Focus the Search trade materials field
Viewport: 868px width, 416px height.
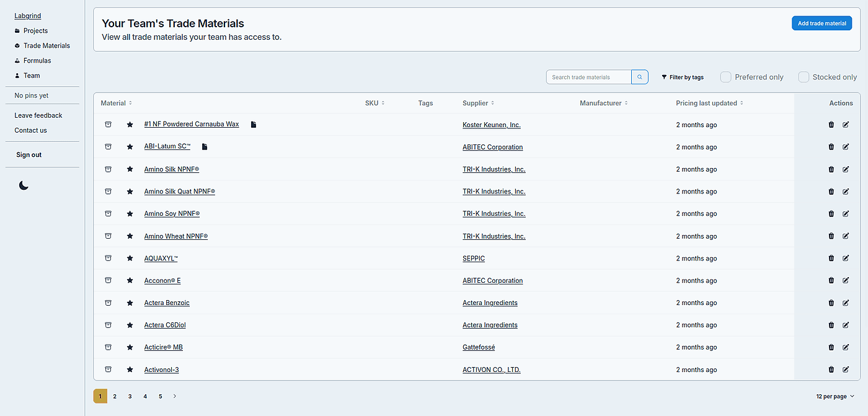[x=588, y=77]
